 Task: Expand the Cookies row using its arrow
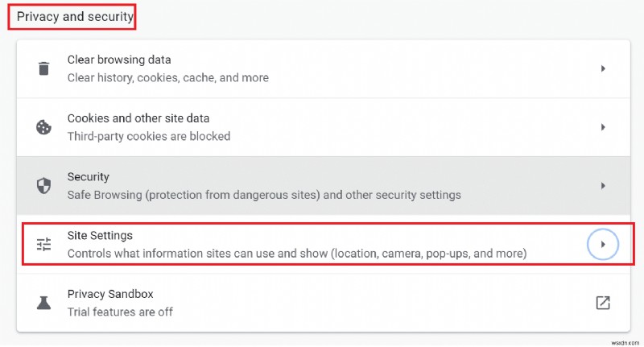click(x=603, y=127)
